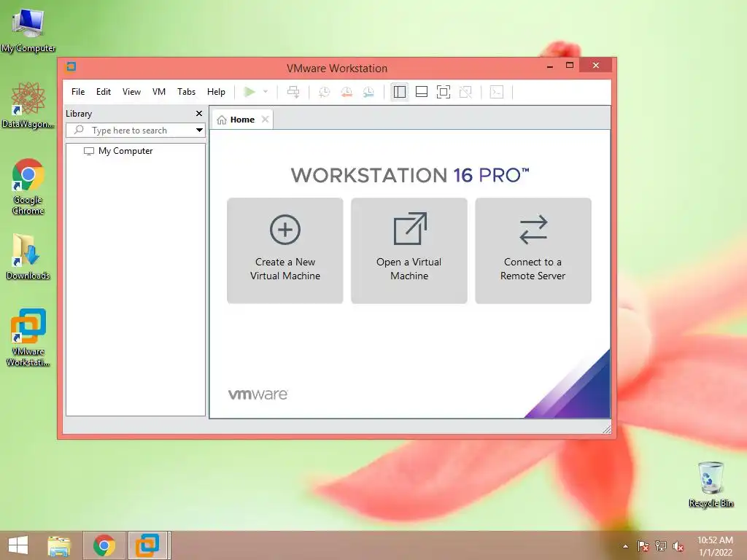747x560 pixels.
Task: Click the green Power On play icon
Action: tap(249, 91)
